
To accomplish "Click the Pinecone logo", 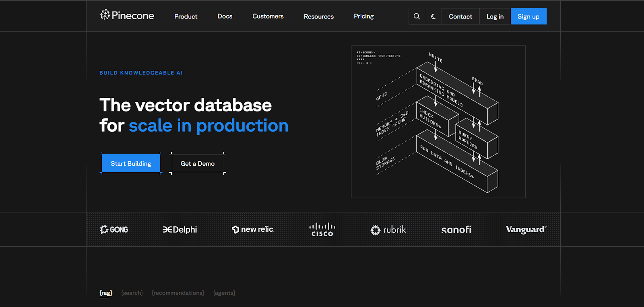I will (x=127, y=15).
